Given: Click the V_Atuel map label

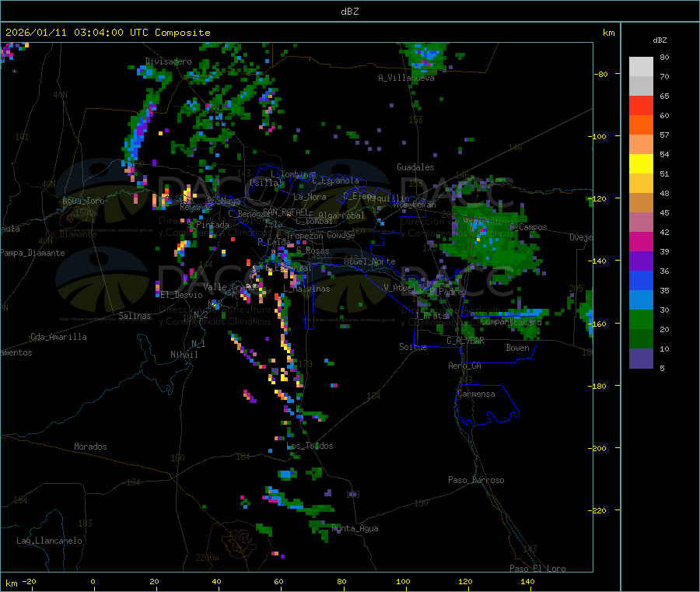Looking at the screenshot, I should coord(400,288).
